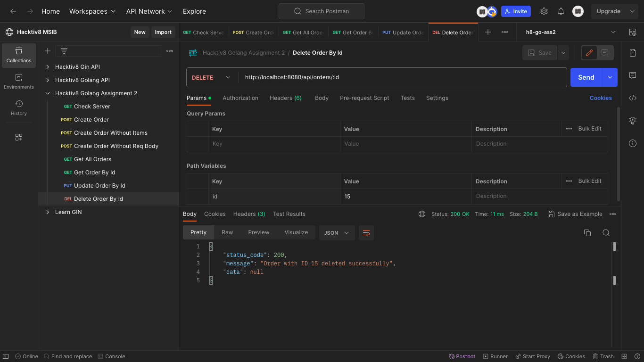644x362 pixels.
Task: Open the notifications bell
Action: click(x=561, y=11)
